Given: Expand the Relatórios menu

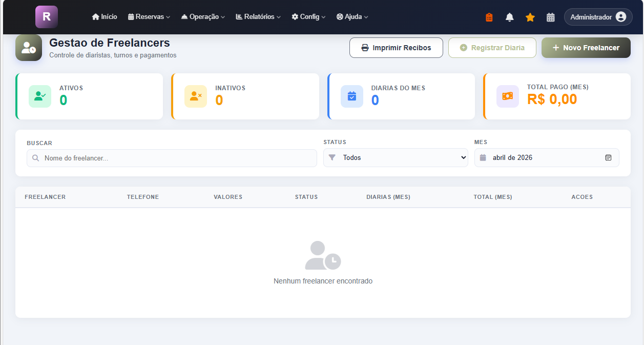Looking at the screenshot, I should [258, 17].
